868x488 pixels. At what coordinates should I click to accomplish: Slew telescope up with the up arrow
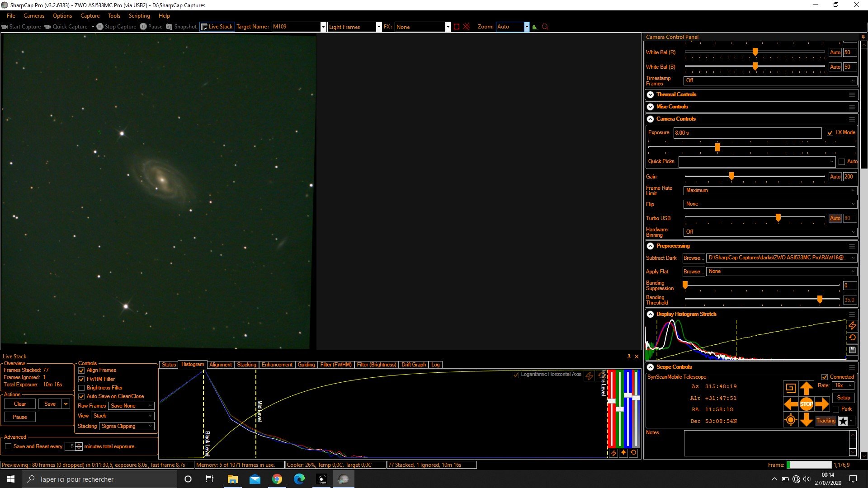pos(807,388)
